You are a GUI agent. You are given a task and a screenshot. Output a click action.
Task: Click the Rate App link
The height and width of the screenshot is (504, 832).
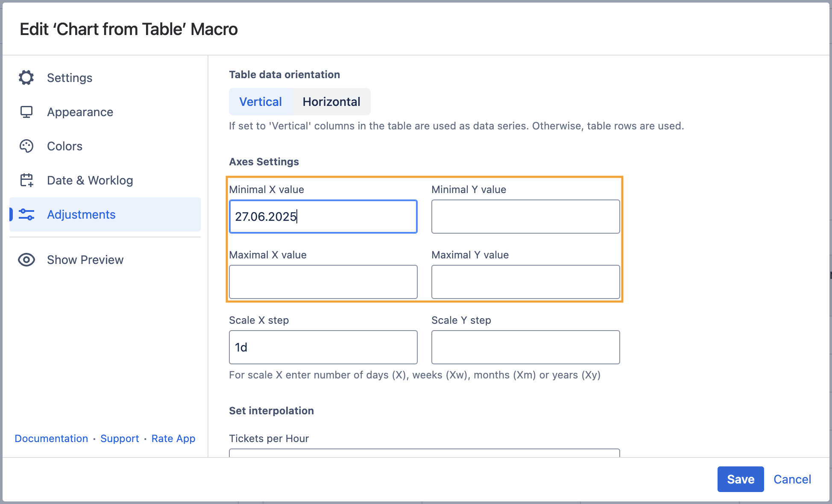(x=173, y=439)
